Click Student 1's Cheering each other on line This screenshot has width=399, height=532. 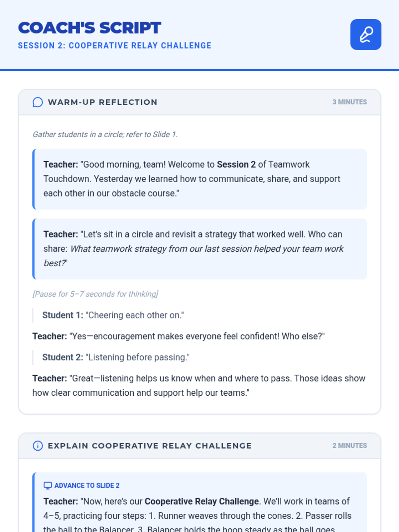click(113, 315)
